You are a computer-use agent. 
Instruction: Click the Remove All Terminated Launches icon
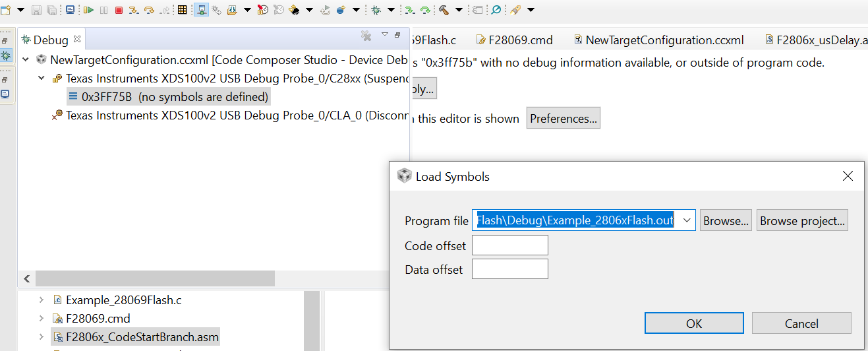pyautogui.click(x=366, y=36)
